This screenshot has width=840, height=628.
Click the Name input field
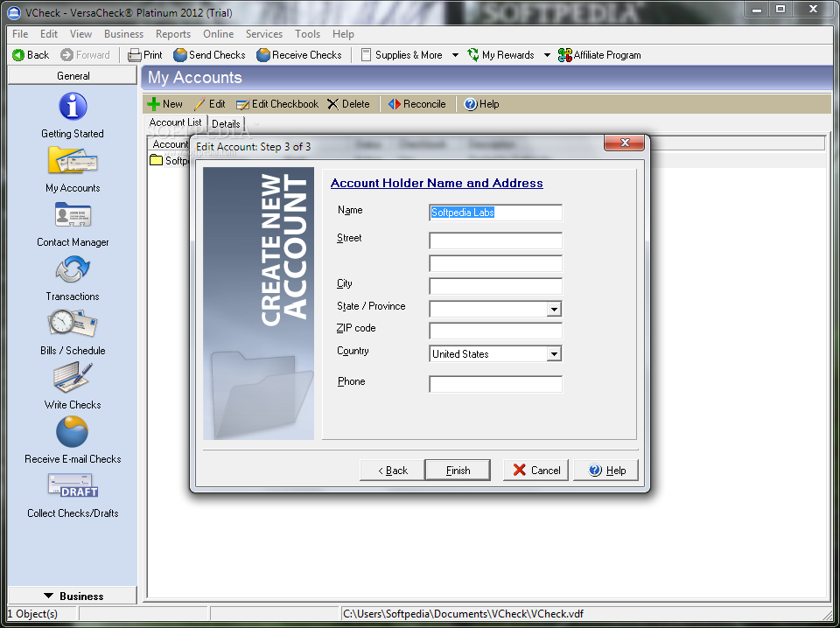click(495, 213)
